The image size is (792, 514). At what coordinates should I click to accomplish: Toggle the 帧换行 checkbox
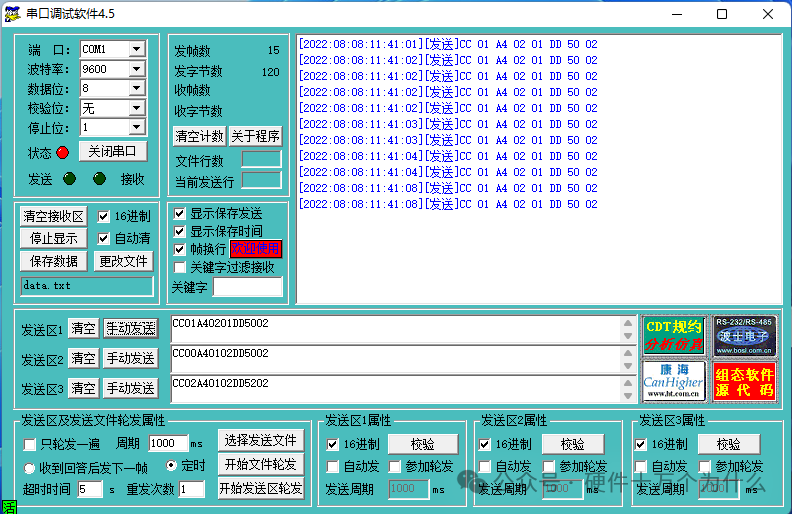[179, 249]
